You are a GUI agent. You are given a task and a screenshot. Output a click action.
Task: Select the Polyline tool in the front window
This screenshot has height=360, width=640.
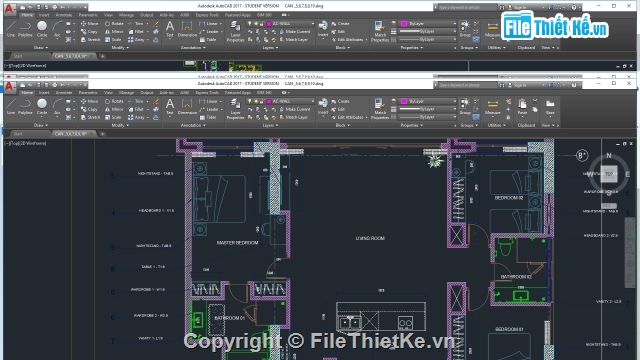pos(25,107)
